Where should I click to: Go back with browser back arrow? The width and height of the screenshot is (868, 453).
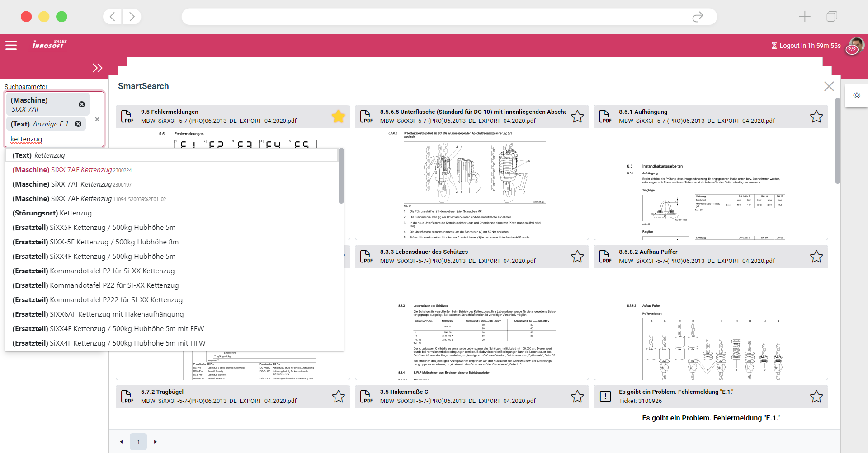coord(113,17)
